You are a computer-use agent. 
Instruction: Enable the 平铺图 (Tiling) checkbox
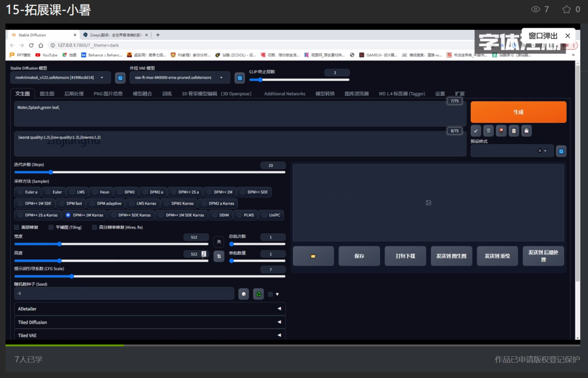click(x=51, y=227)
